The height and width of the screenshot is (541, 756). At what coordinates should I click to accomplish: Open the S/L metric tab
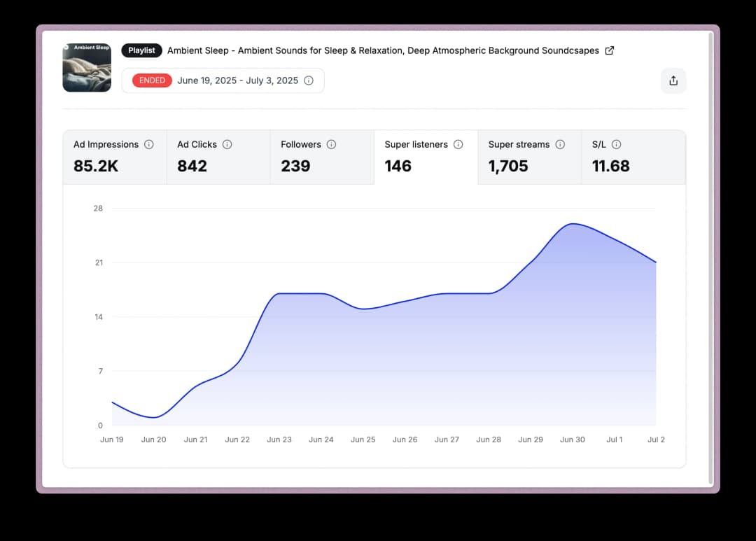(x=633, y=157)
